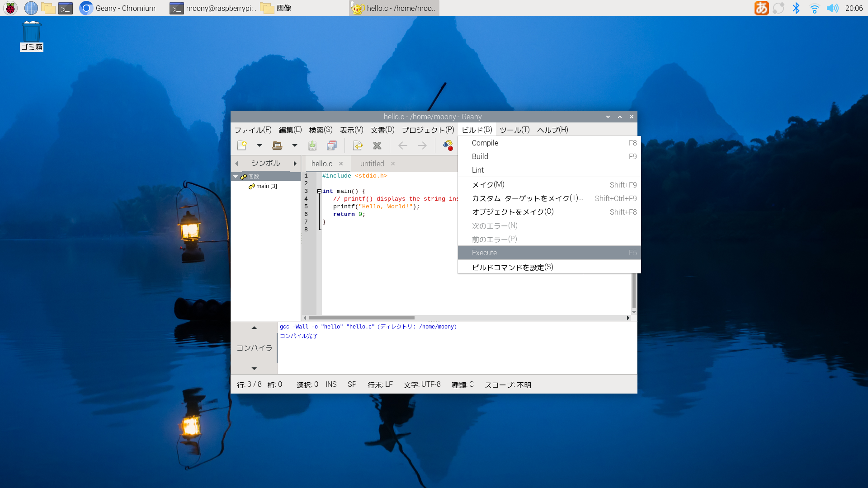Toggle the fold marker at int main()

click(319, 192)
